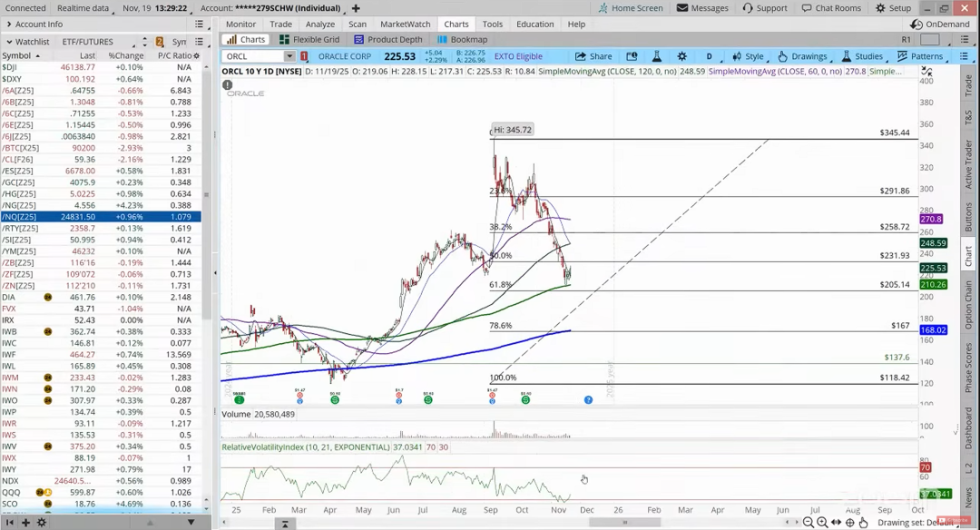Zoom in the chart with magnifier plus
The height and width of the screenshot is (530, 980).
[x=822, y=523]
